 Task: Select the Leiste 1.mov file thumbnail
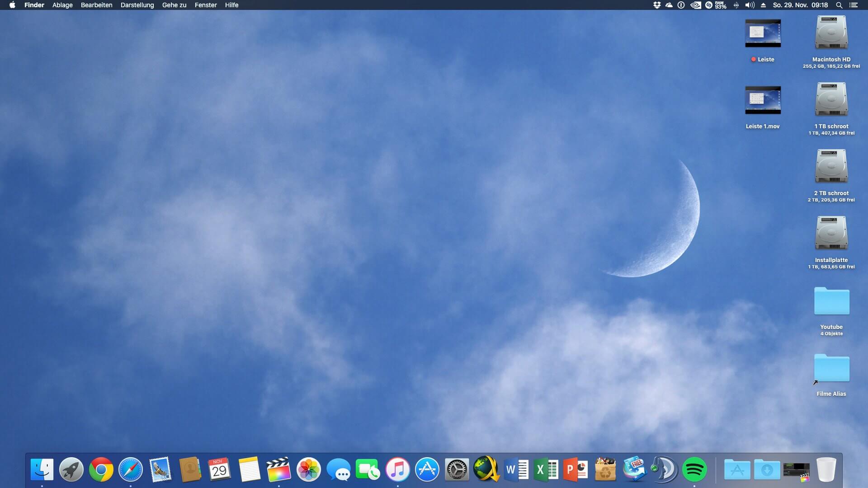tap(763, 100)
